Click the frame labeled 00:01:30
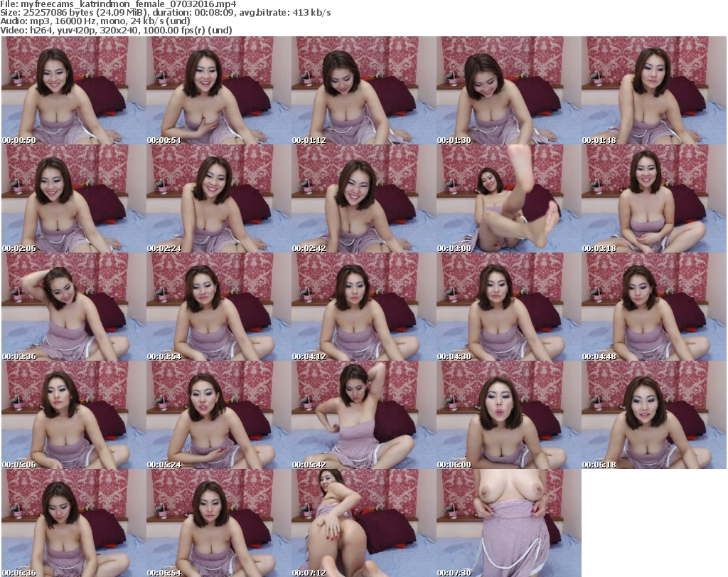The width and height of the screenshot is (728, 577). pos(508,90)
